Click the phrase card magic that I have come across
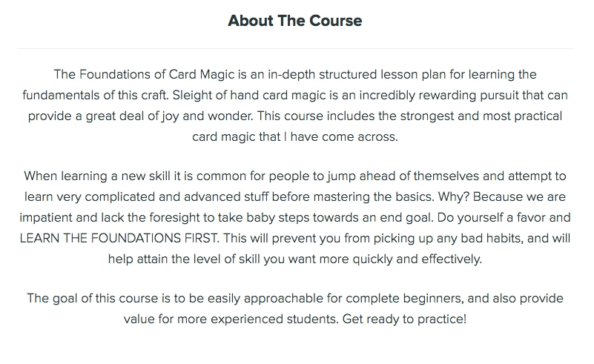This screenshot has width=594, height=364. (x=295, y=136)
